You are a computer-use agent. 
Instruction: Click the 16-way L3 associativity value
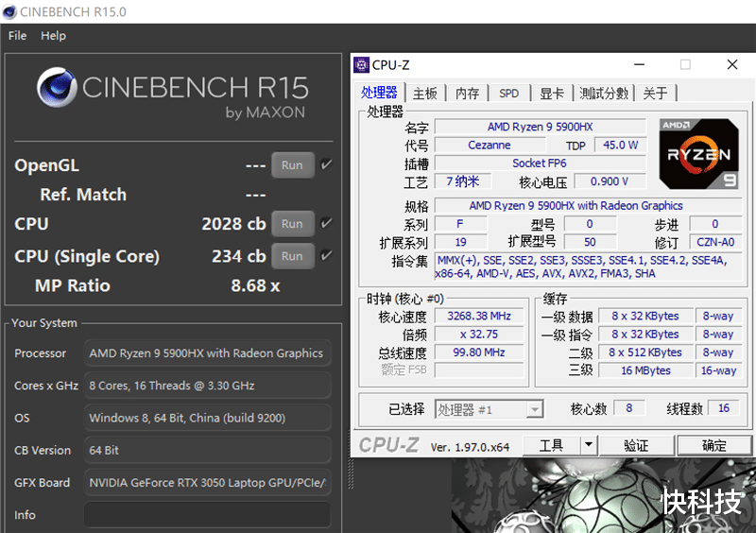coord(718,370)
